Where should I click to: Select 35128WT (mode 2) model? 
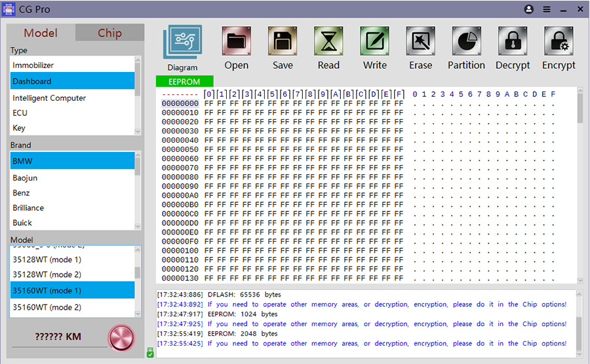coord(72,274)
